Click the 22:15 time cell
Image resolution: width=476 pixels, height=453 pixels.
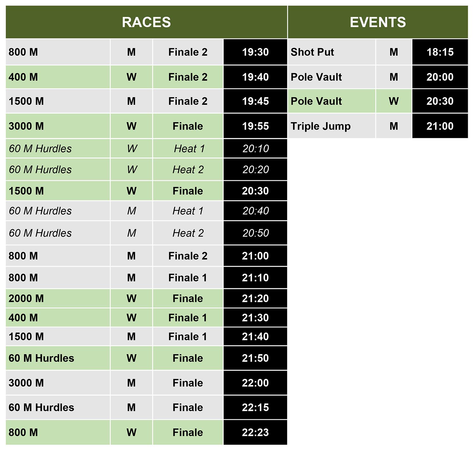click(255, 408)
